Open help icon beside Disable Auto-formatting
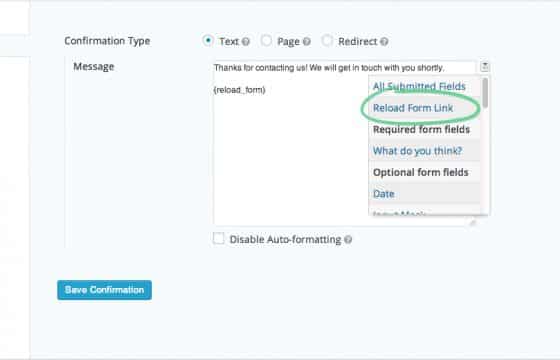The width and height of the screenshot is (560, 360). point(348,240)
